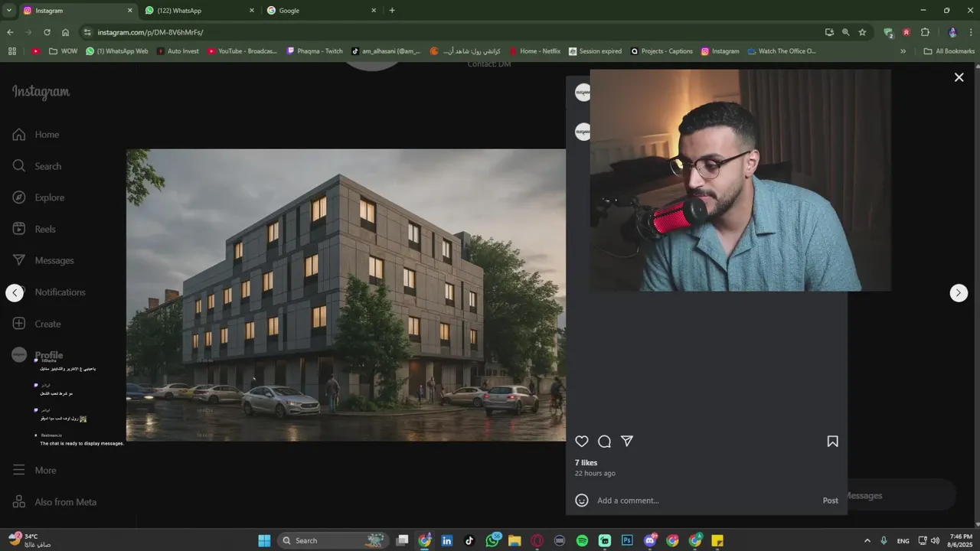
Task: Show hidden system tray icons
Action: (x=867, y=540)
